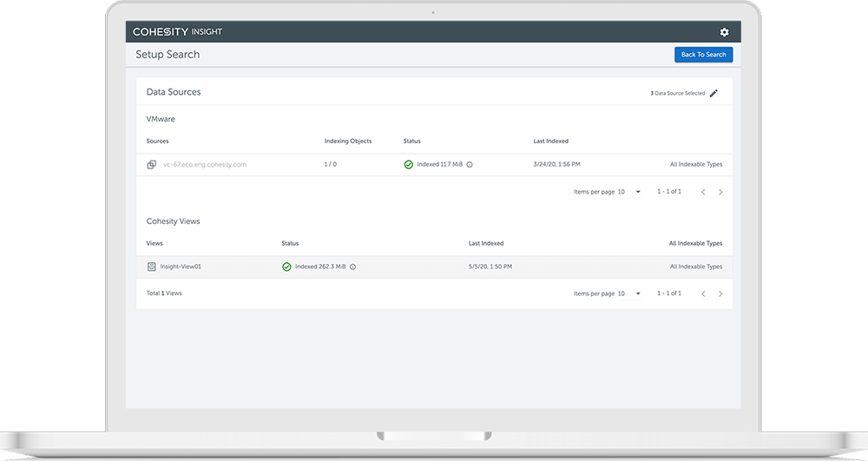Screen dimensions: 868x461
Task: Select Insight-View01 view name
Action: 181,267
